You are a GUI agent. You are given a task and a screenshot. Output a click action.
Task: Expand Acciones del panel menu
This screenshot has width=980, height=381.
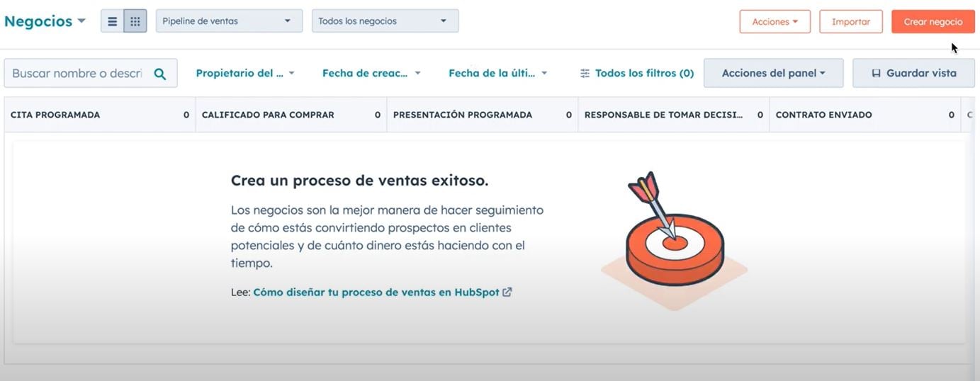(x=774, y=73)
